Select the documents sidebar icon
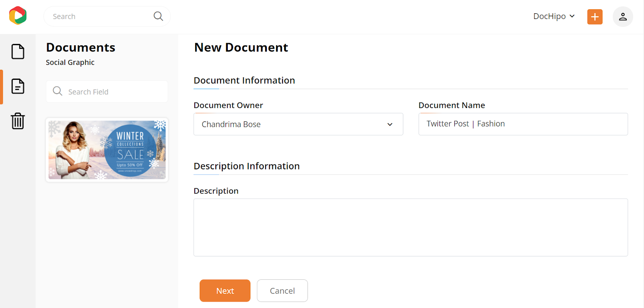Screen dimensions: 644x308 (18, 86)
